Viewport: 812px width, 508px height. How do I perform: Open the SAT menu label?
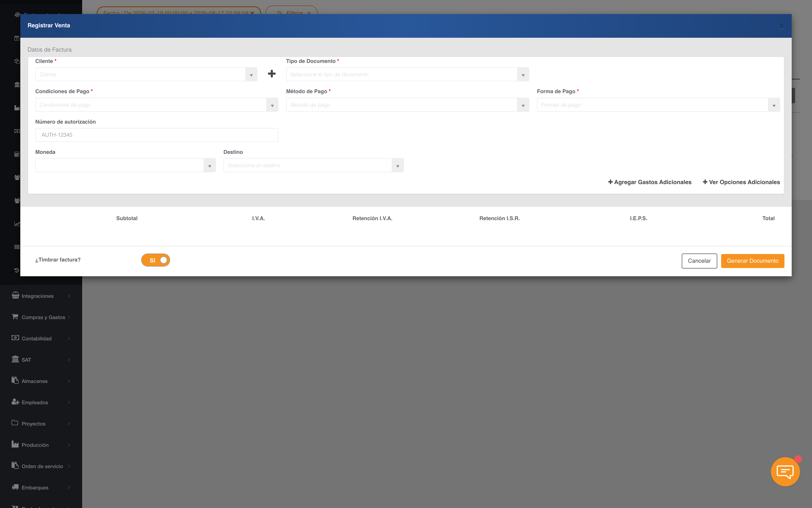click(26, 360)
